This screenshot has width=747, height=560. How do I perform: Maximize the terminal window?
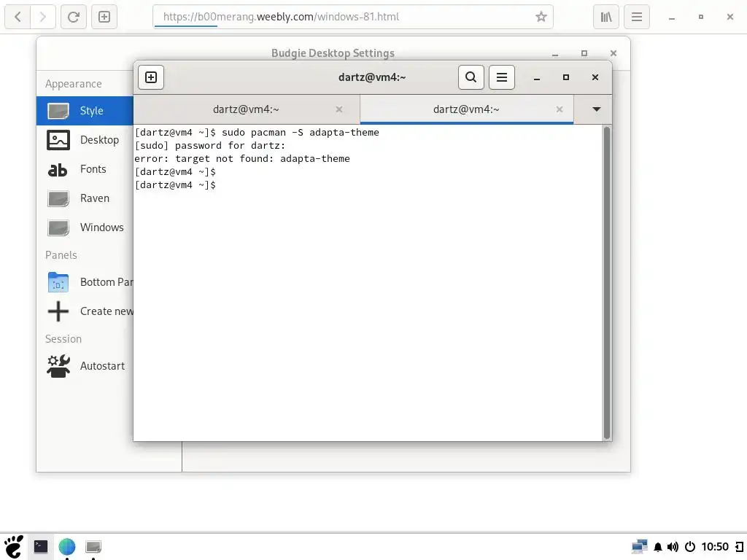click(566, 77)
